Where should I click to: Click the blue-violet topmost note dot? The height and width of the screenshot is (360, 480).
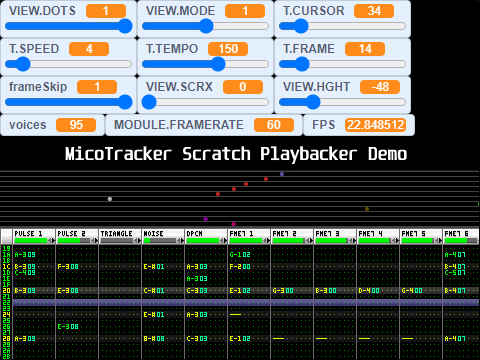click(x=282, y=174)
